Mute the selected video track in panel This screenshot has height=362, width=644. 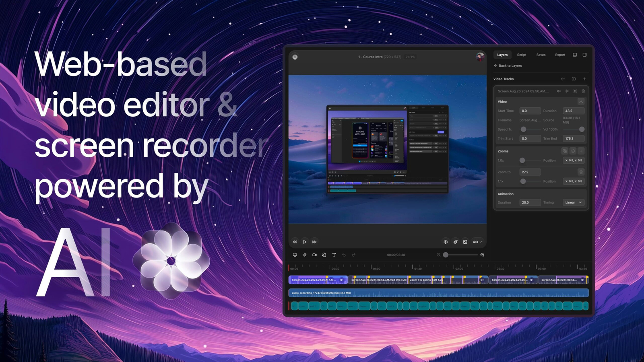(x=559, y=91)
